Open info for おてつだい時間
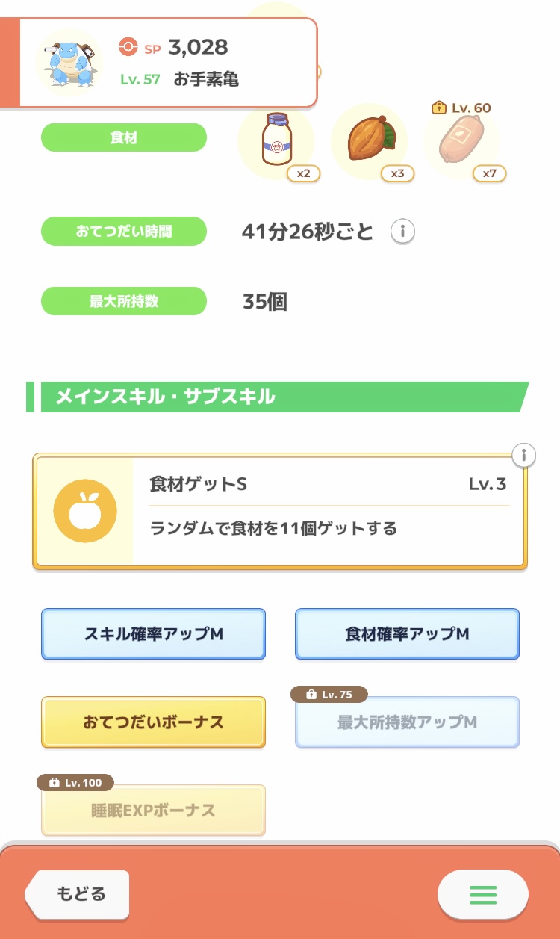 [402, 232]
